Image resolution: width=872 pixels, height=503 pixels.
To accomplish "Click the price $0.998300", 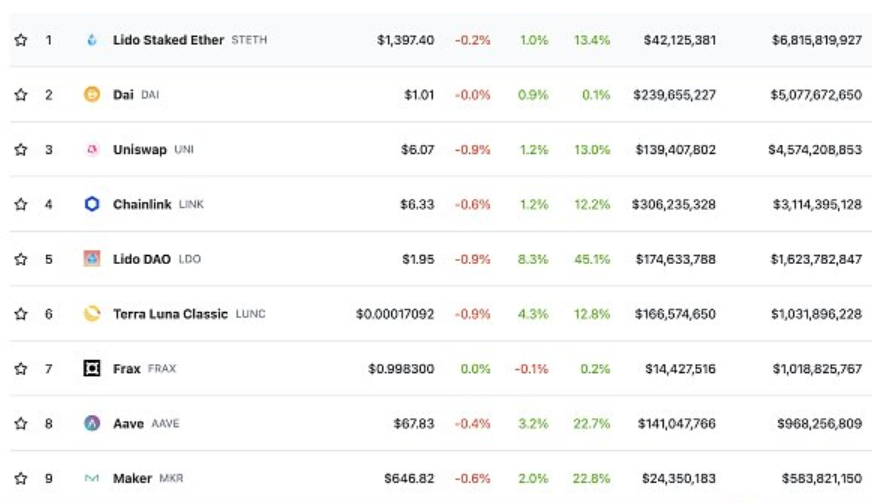I will pyautogui.click(x=401, y=369).
